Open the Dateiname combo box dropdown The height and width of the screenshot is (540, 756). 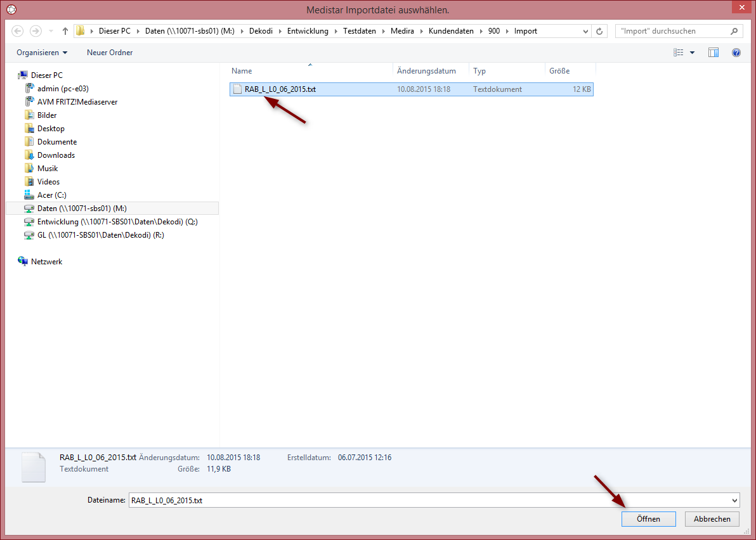pos(734,501)
